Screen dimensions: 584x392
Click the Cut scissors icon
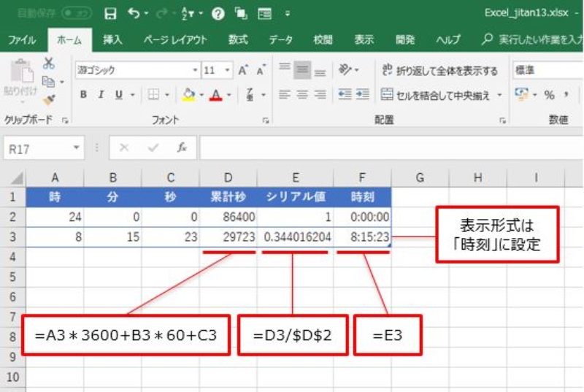pyautogui.click(x=49, y=64)
